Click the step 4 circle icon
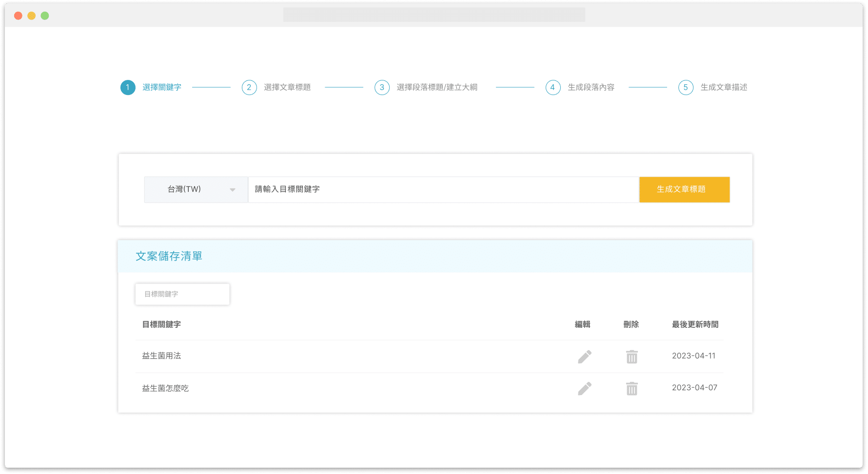 (x=552, y=87)
